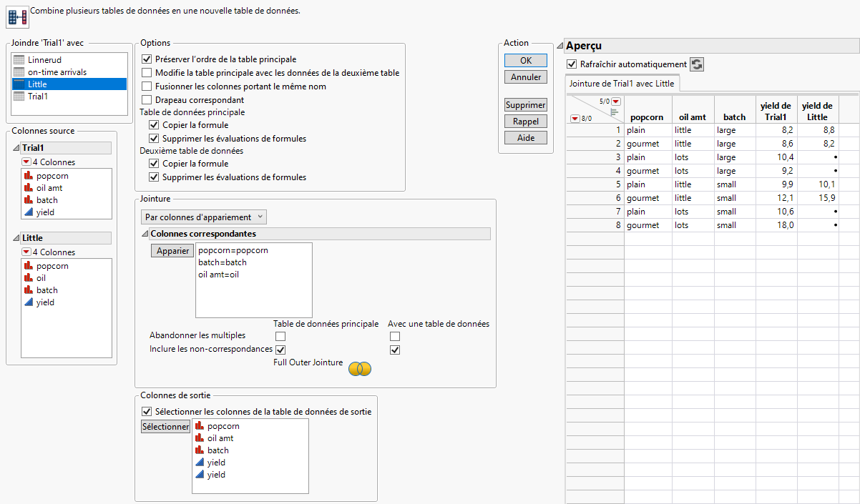
Task: Select the Little table in the list
Action: (69, 84)
